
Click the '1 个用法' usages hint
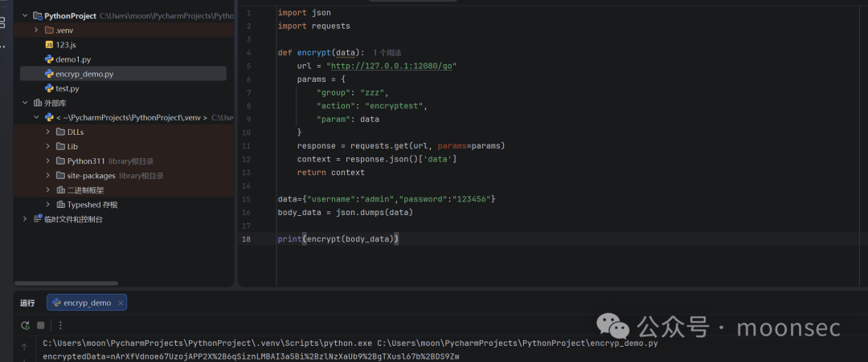pos(387,52)
